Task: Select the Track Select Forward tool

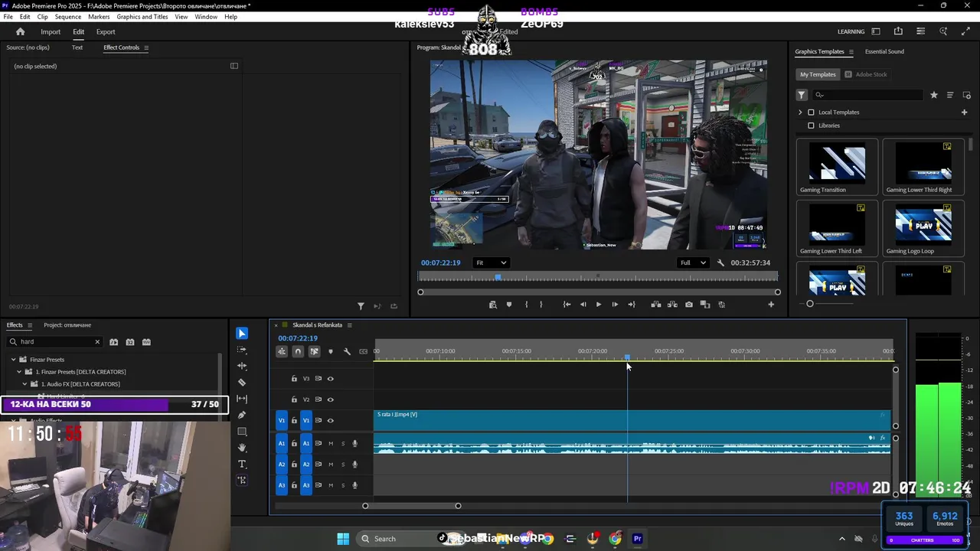Action: point(242,350)
